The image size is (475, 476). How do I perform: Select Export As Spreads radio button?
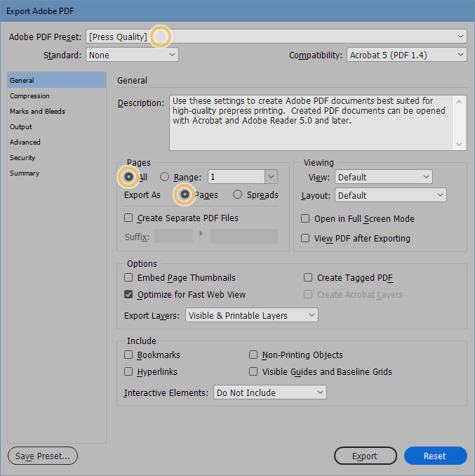pyautogui.click(x=237, y=194)
